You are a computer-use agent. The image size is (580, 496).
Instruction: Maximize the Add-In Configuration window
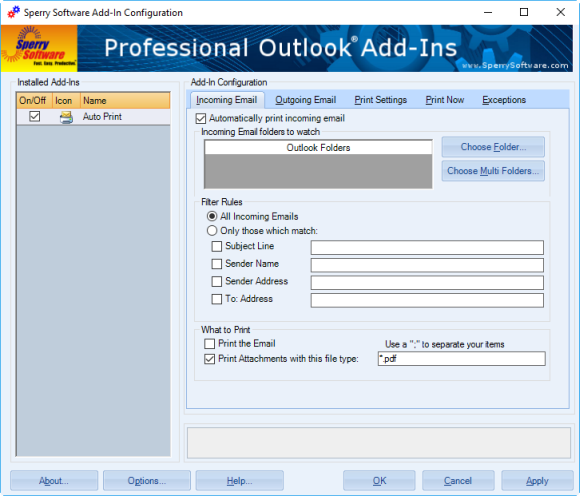(524, 12)
